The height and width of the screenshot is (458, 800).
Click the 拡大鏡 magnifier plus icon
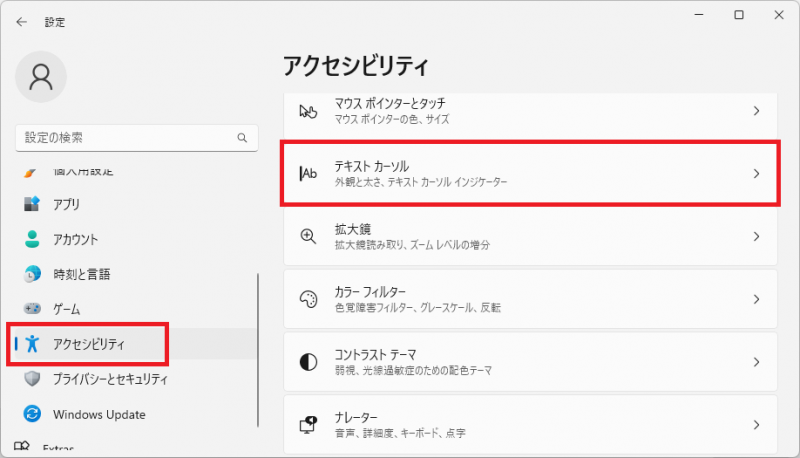click(308, 236)
